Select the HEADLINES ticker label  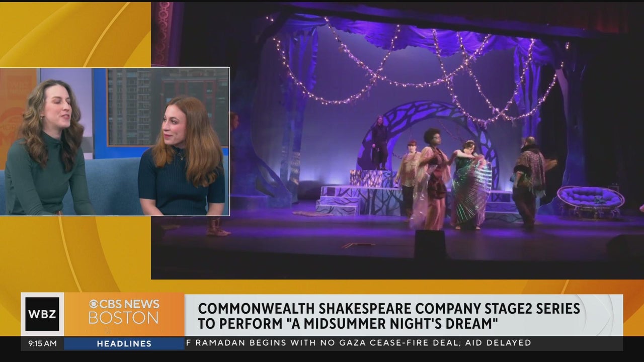point(124,343)
